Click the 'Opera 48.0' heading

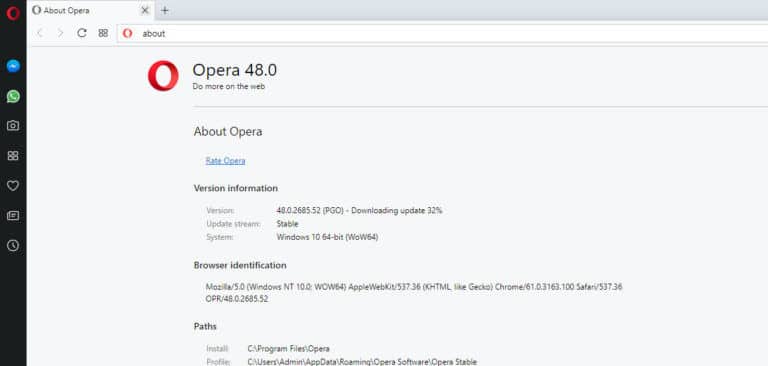pyautogui.click(x=235, y=70)
